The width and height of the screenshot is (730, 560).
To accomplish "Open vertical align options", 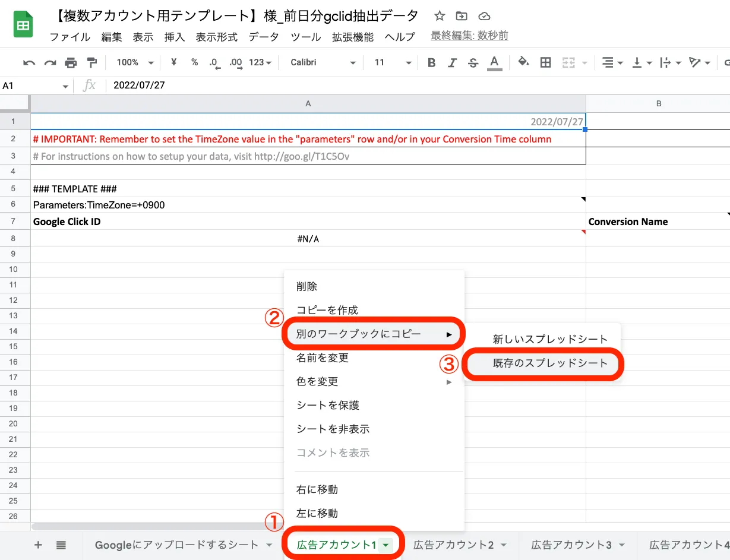I will [x=641, y=62].
